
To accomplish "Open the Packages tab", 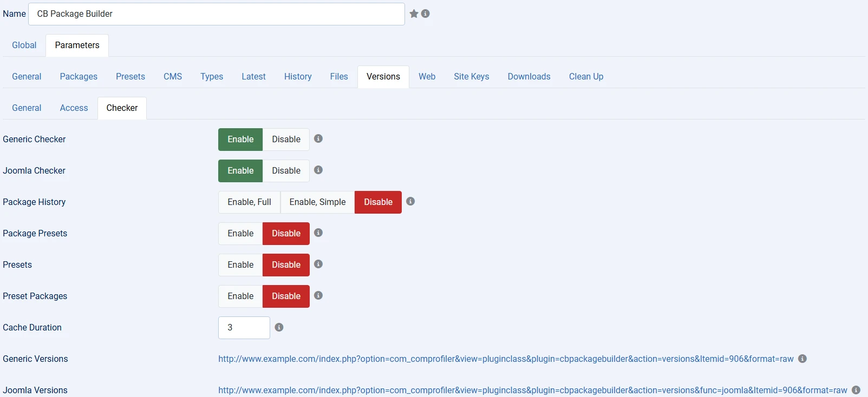I will coord(79,77).
